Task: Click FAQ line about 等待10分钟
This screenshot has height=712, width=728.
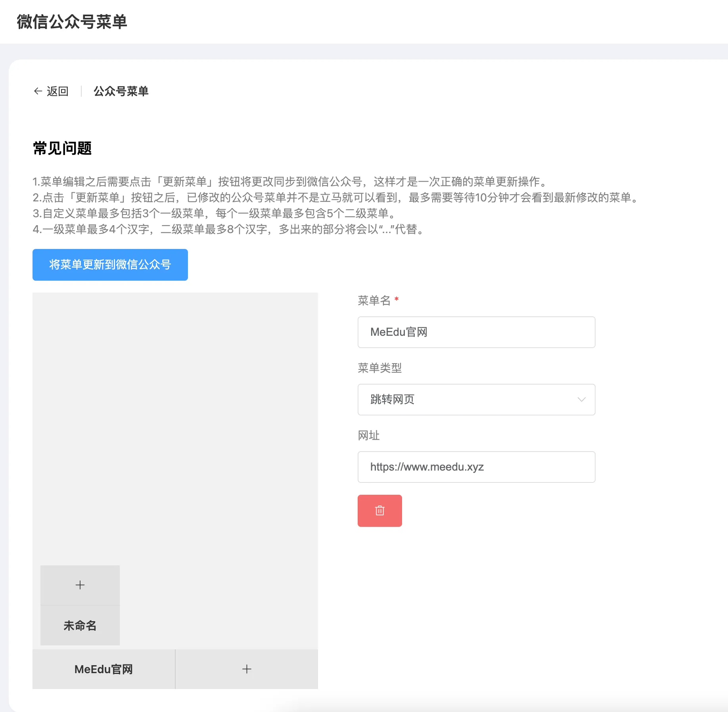Action: (336, 197)
